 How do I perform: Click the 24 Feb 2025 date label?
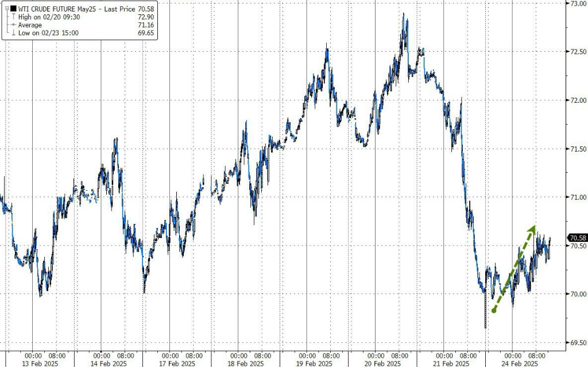click(520, 363)
